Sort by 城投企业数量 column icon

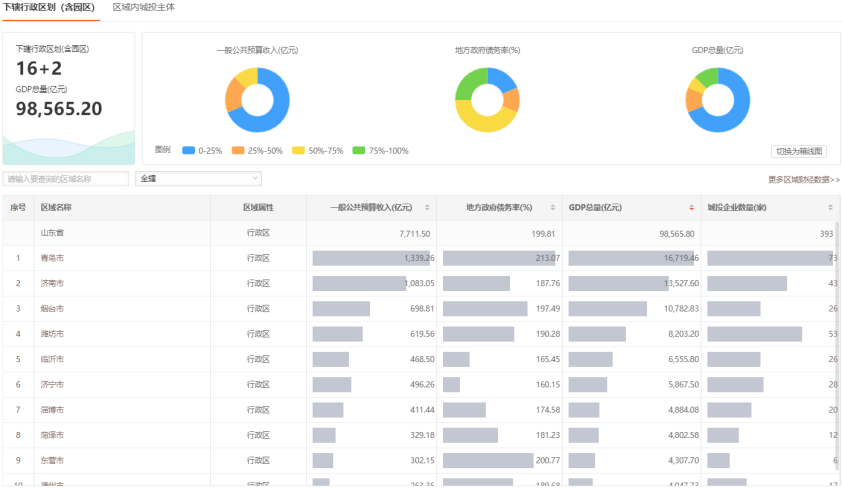coord(829,208)
